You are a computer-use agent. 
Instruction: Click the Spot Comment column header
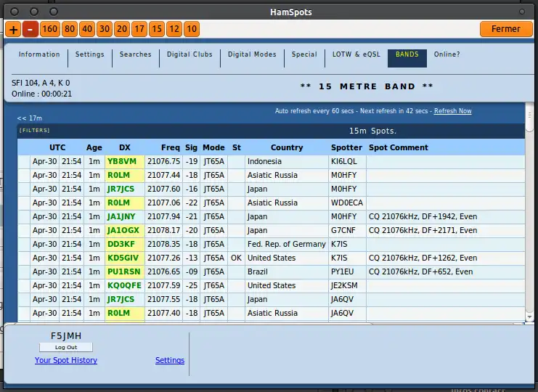click(x=399, y=148)
